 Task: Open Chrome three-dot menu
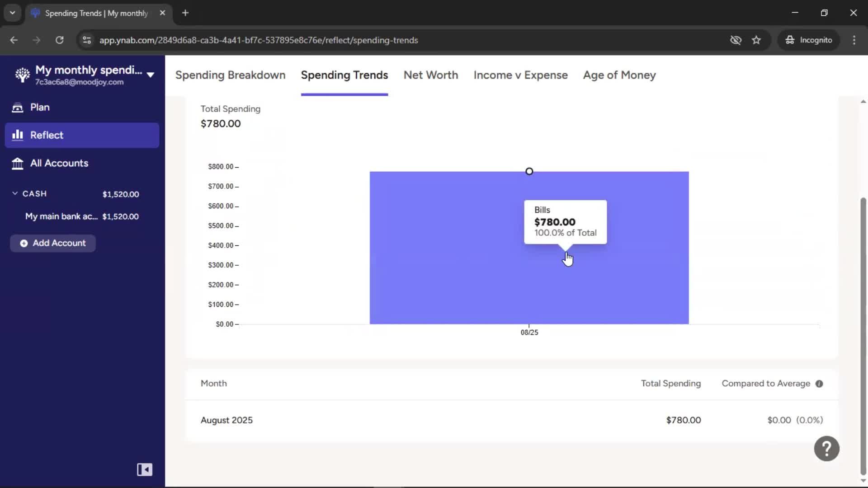tap(854, 40)
